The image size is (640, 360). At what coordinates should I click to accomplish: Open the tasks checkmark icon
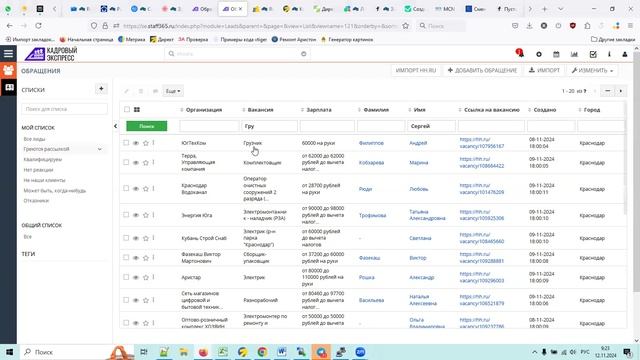(x=593, y=54)
